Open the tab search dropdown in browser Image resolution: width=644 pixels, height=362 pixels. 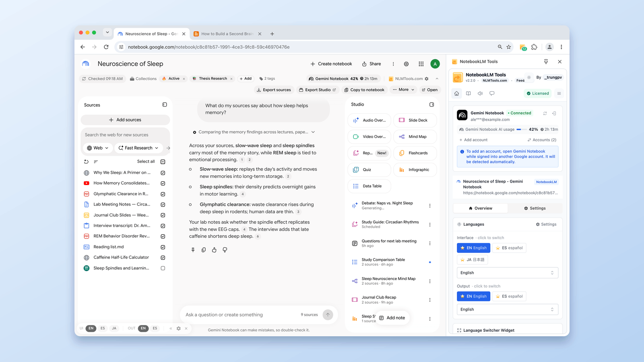pos(107,32)
